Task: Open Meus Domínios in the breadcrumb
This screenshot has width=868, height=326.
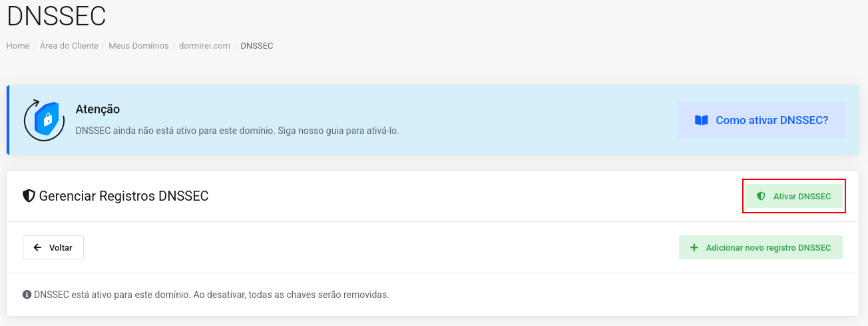Action: (138, 46)
